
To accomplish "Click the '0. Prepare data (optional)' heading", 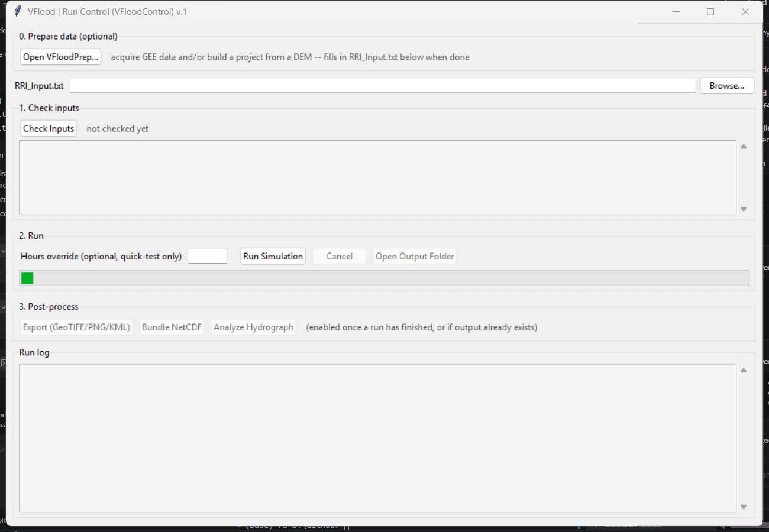I will pyautogui.click(x=68, y=37).
